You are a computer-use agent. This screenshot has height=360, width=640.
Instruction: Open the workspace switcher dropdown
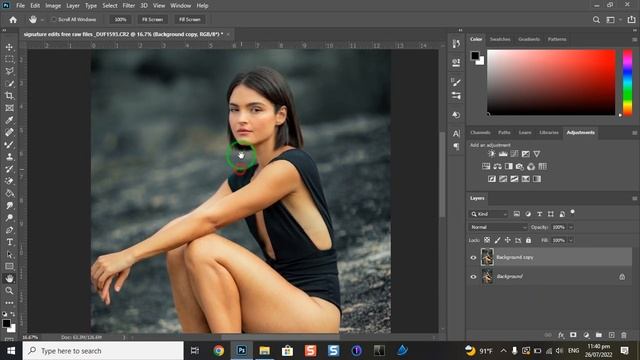coord(613,20)
